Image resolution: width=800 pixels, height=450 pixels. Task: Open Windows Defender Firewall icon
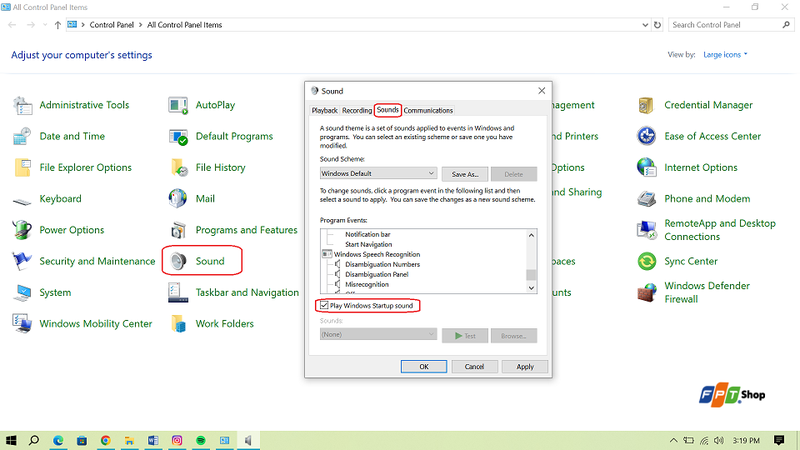[646, 292]
